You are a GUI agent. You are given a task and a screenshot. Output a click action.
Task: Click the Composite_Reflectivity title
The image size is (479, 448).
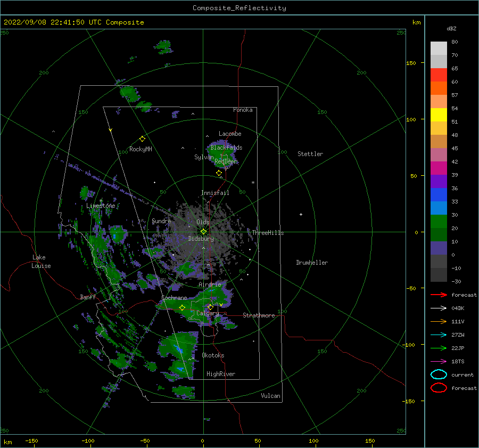[240, 8]
